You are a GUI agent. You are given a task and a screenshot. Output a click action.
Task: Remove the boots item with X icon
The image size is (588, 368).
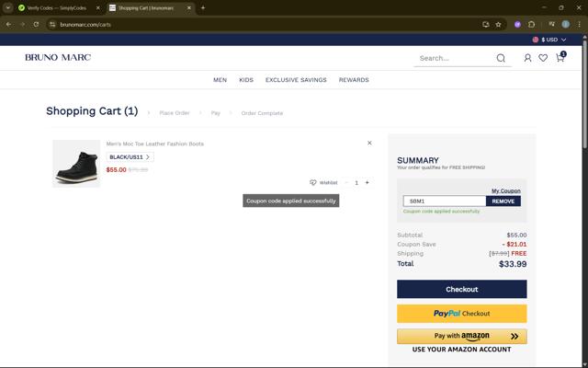[369, 144]
